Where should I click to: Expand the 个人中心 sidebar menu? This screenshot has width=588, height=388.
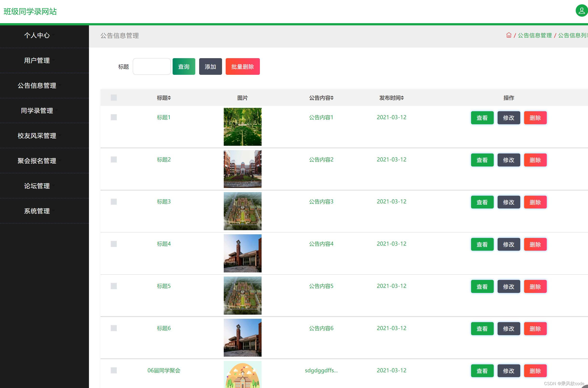coord(37,35)
